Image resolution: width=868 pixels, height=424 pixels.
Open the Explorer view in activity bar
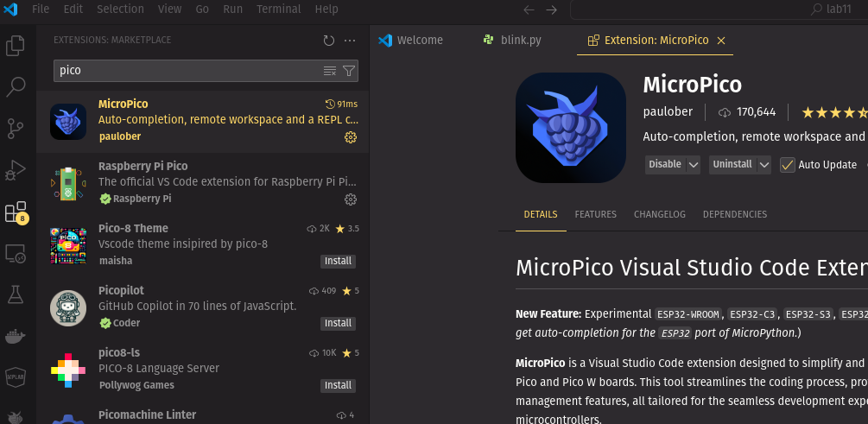(16, 46)
